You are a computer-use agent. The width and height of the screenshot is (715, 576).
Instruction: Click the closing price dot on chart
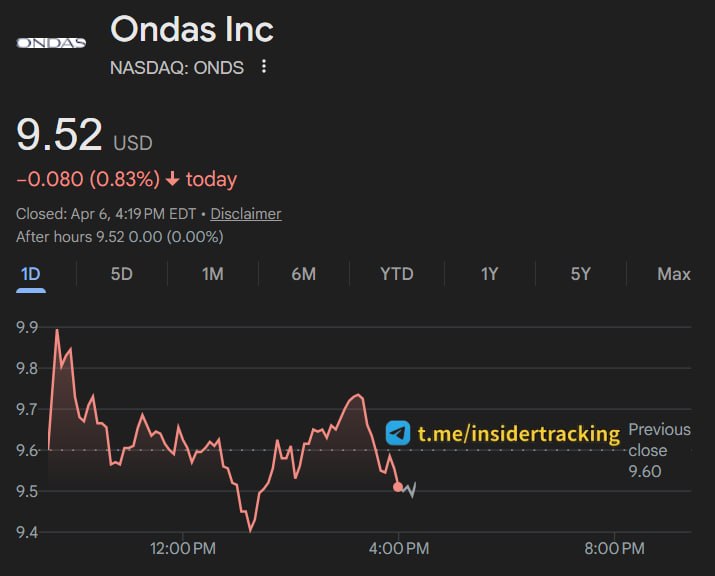click(398, 487)
